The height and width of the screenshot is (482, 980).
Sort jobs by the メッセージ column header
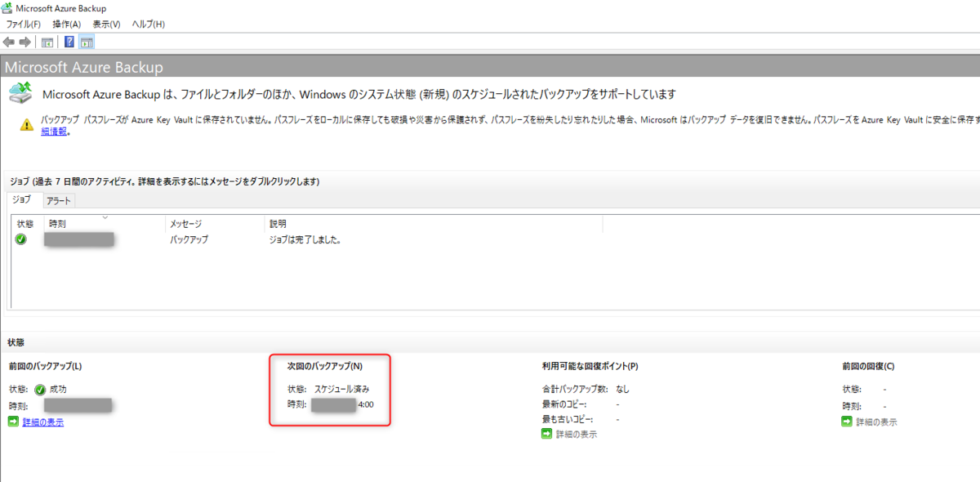pyautogui.click(x=216, y=223)
